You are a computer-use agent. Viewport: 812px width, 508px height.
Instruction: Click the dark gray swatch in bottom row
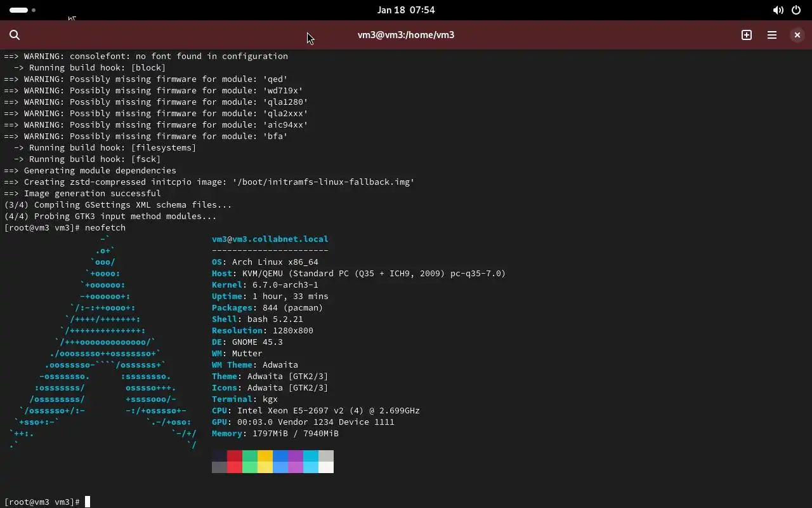[x=219, y=467]
